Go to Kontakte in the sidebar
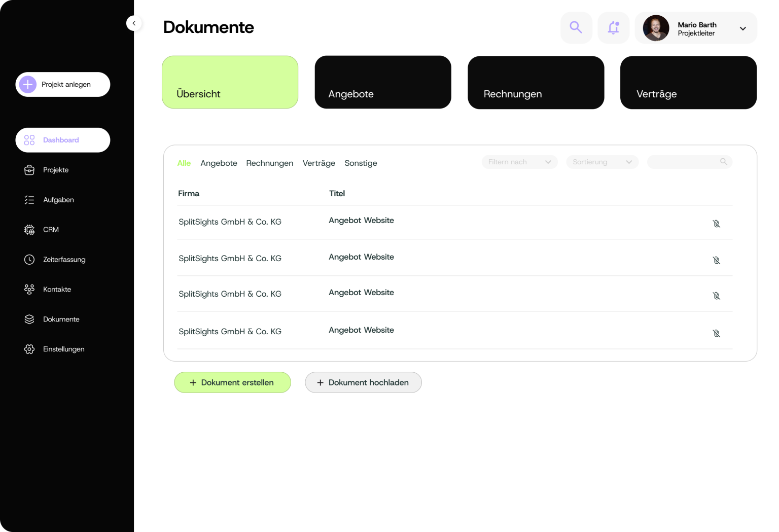 (57, 290)
